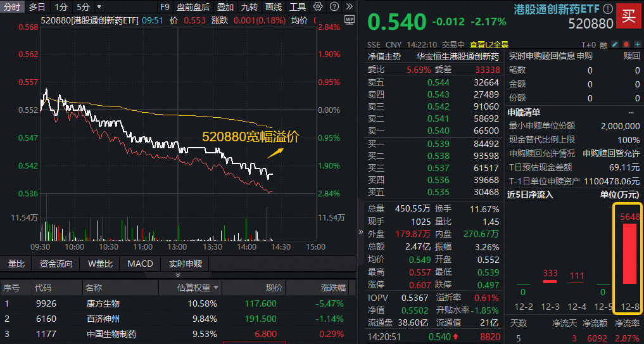Toggle the 叠加 overlay option
The height and width of the screenshot is (344, 644).
pyautogui.click(x=225, y=7)
